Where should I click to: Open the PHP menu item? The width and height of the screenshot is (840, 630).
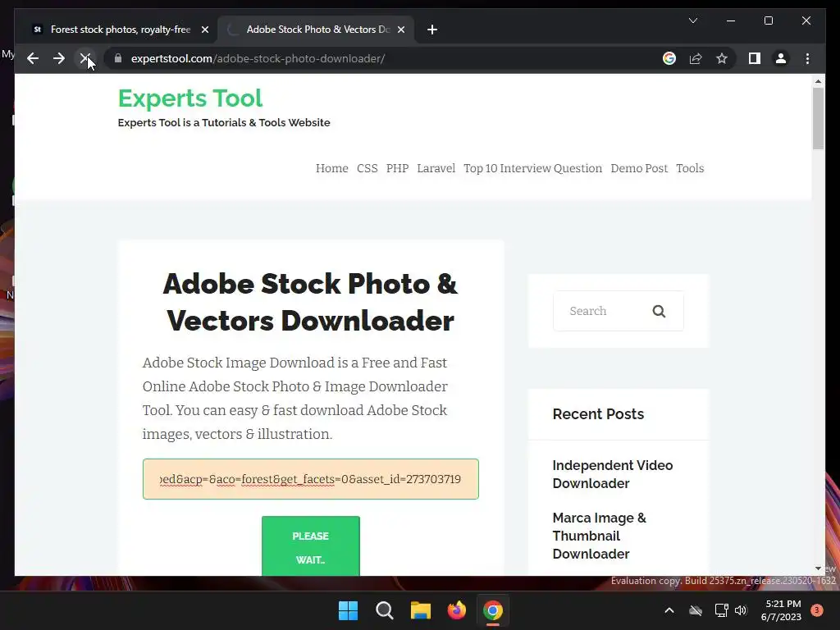(x=397, y=168)
